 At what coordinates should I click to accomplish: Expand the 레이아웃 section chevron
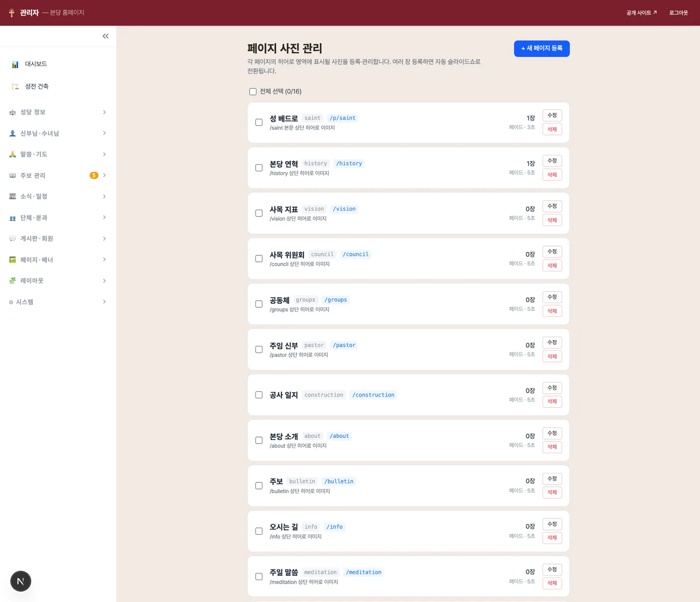[x=104, y=281]
